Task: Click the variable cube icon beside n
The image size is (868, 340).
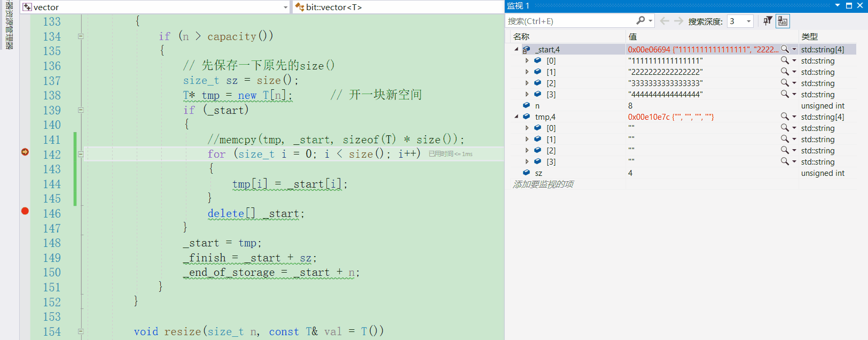Action: click(x=526, y=105)
